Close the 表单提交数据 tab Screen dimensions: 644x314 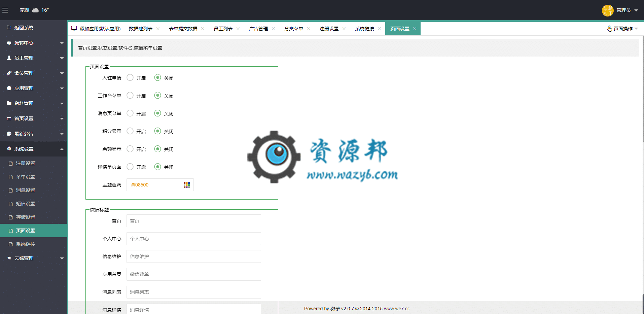pyautogui.click(x=203, y=29)
